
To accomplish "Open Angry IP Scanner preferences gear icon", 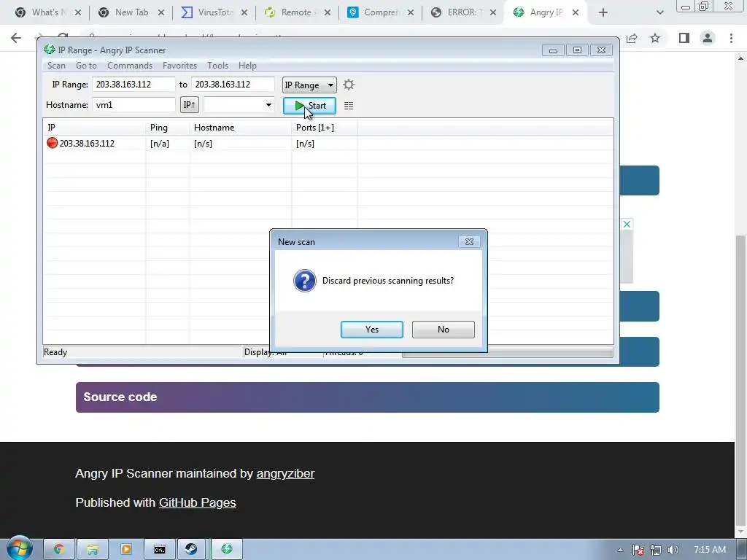I will [349, 85].
